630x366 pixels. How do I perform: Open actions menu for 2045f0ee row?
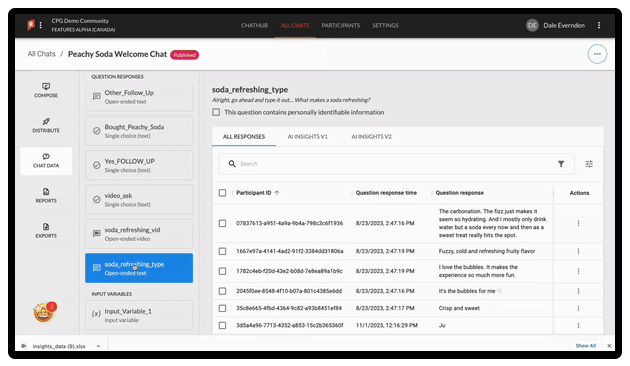click(x=578, y=291)
